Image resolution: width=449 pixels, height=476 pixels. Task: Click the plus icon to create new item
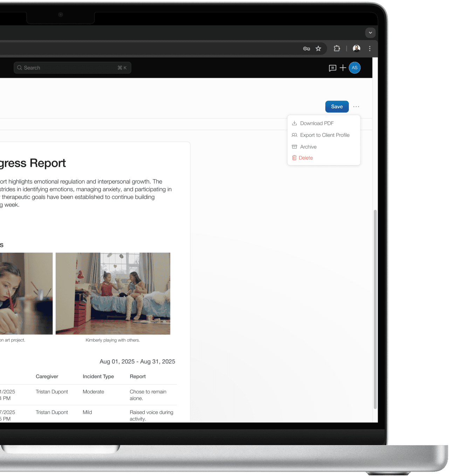click(x=343, y=68)
